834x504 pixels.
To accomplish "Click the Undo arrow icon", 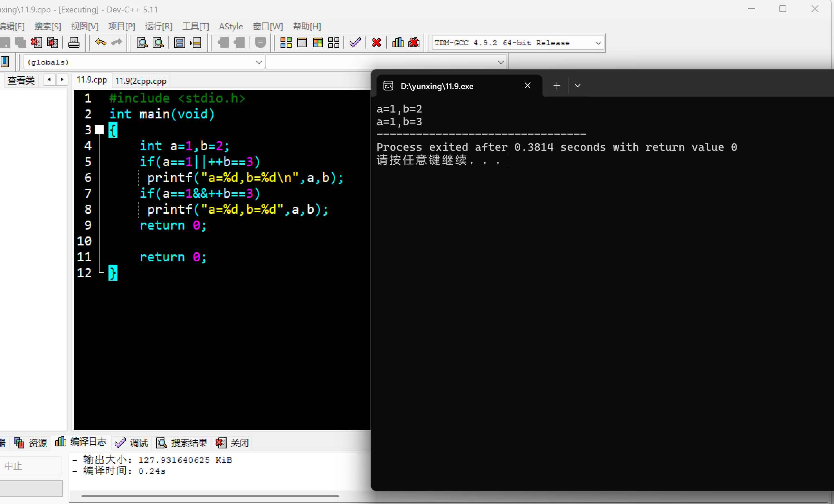I will coord(101,43).
